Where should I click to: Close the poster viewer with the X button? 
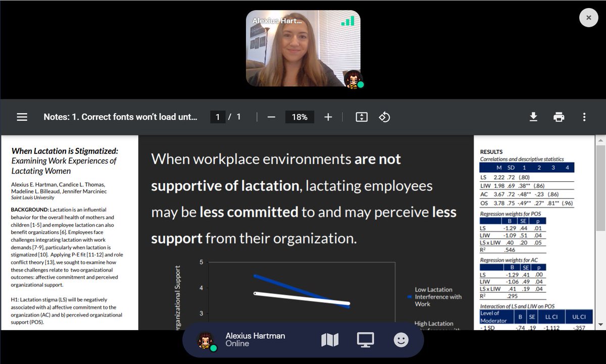coord(588,18)
